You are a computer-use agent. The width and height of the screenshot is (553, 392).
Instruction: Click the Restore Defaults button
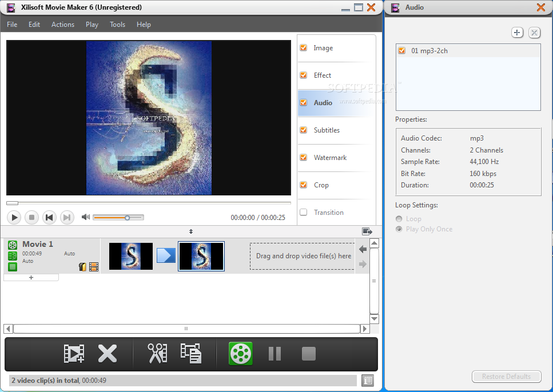click(506, 377)
